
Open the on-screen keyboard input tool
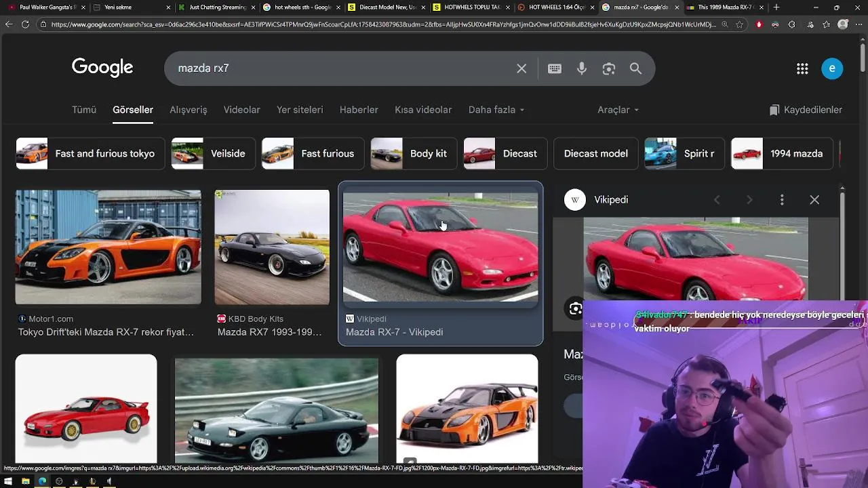pos(555,68)
